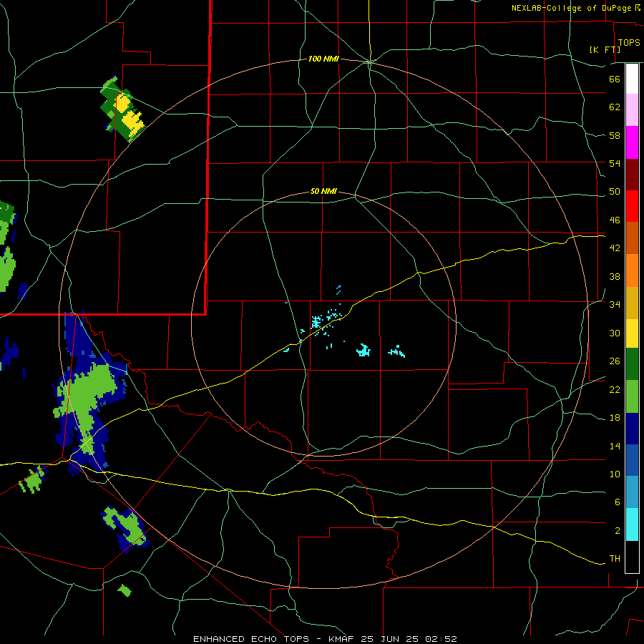Click the dark green legend swatch near 26

click(x=632, y=364)
